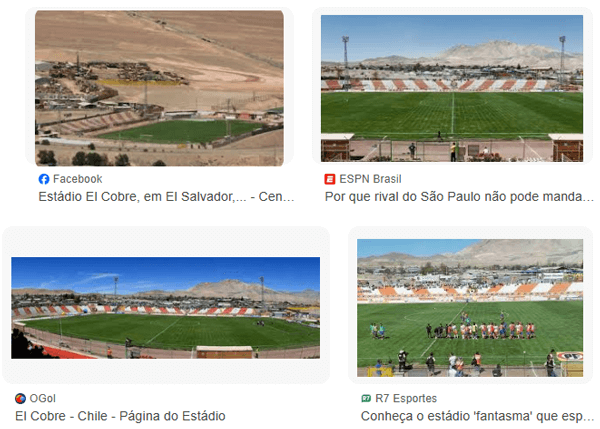Open 'Conheça o estádio fantasma' article link

[477, 416]
